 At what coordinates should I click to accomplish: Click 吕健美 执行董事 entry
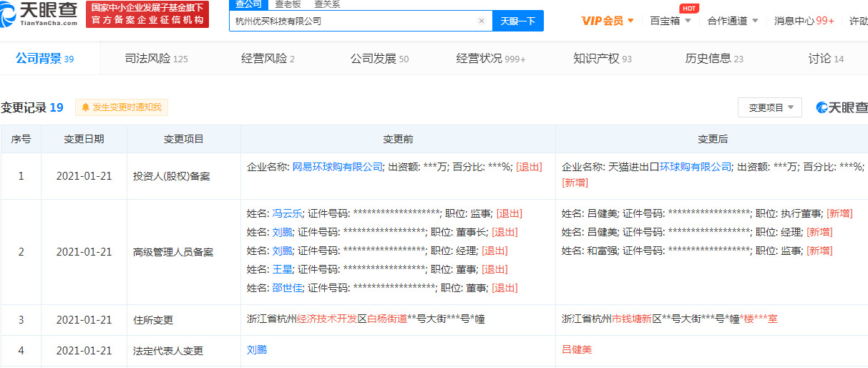point(707,213)
